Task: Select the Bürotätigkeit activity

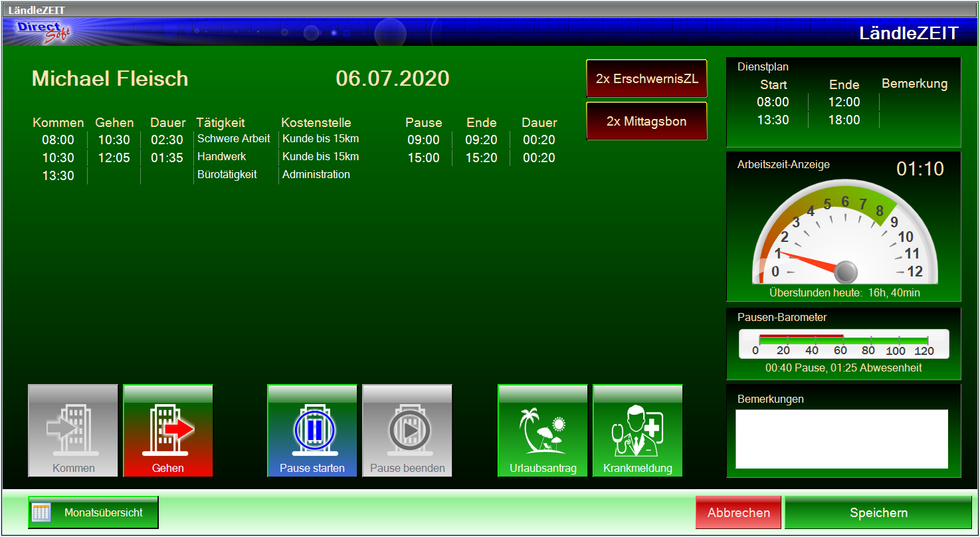Action: [x=227, y=175]
